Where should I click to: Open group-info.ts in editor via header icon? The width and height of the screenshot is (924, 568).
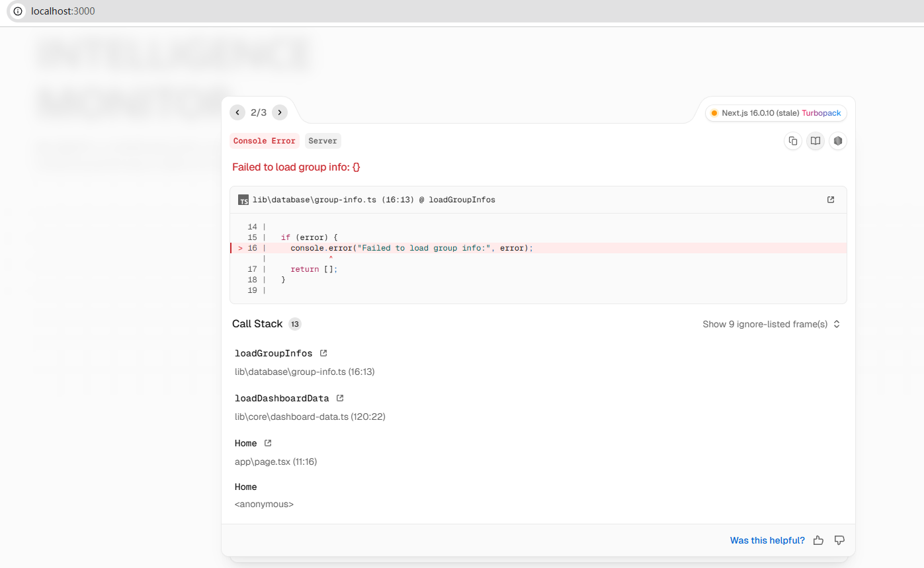pos(831,200)
